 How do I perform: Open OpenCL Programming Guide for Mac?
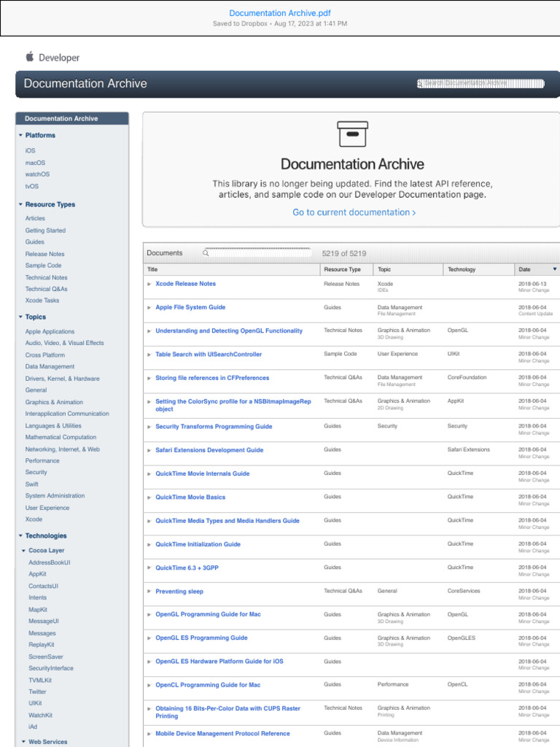208,685
